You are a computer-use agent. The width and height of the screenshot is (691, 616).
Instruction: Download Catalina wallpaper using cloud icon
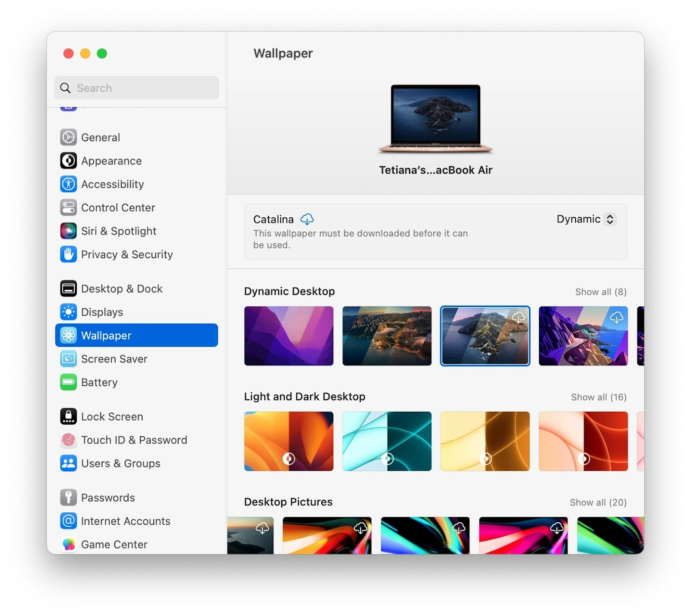(x=307, y=219)
